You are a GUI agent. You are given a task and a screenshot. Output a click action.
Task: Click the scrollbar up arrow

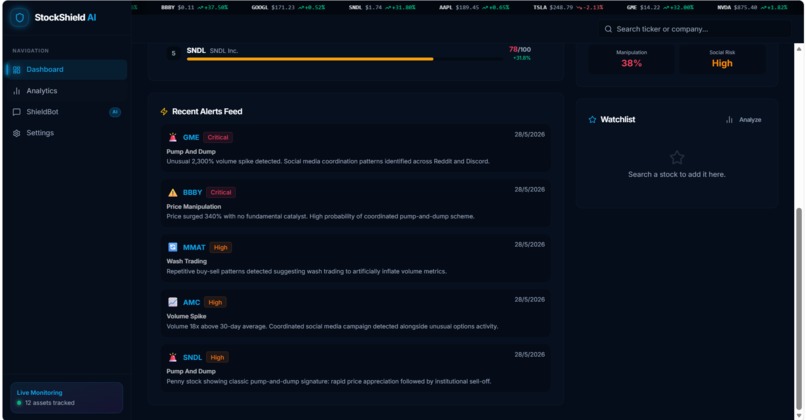click(799, 48)
